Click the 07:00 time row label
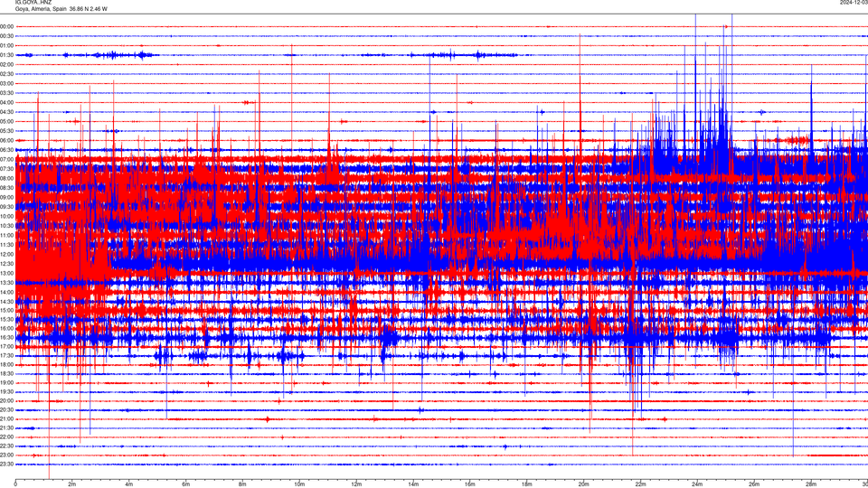This screenshot has height=488, width=868. coord(7,159)
